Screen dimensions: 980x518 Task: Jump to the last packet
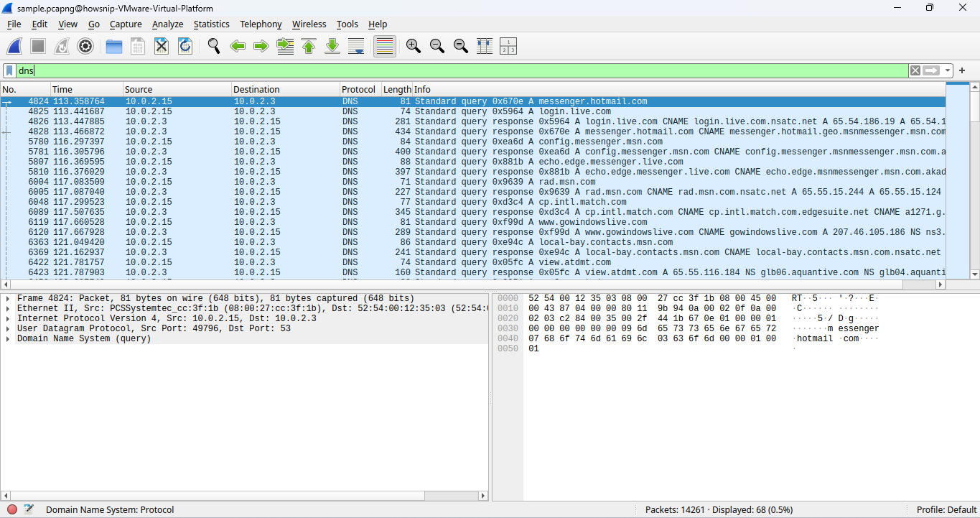(x=332, y=46)
